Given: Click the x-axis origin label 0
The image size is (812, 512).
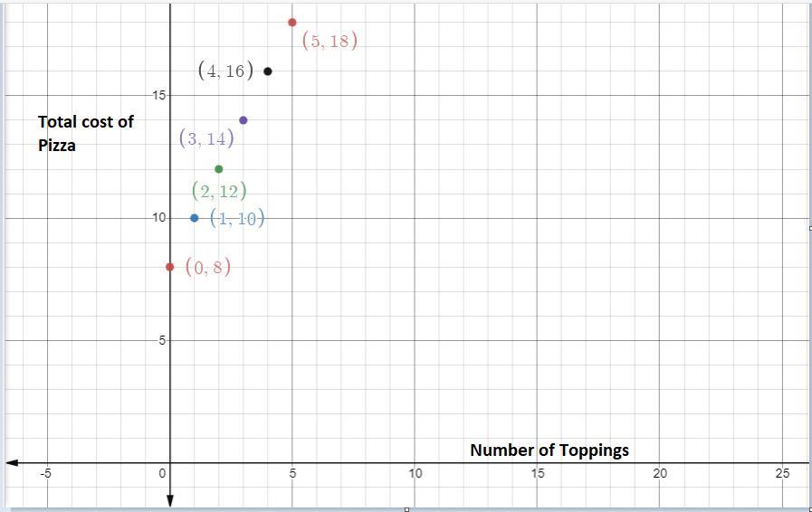Looking at the screenshot, I should tap(163, 473).
